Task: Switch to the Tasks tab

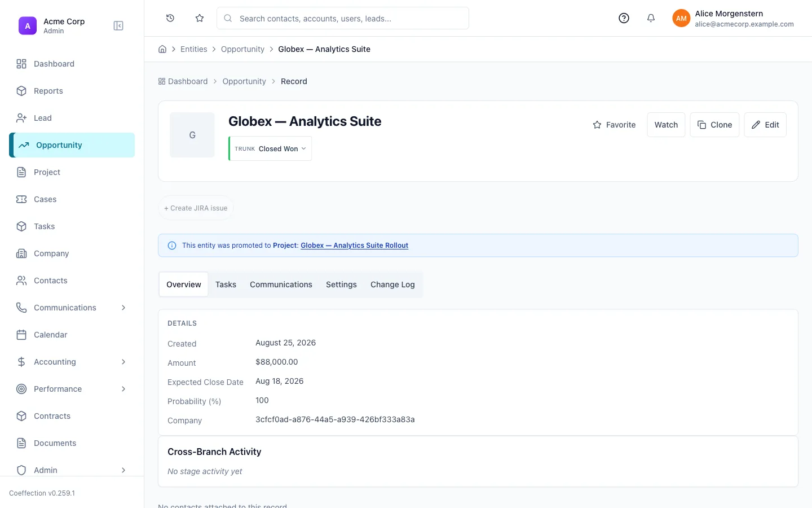Action: pos(226,284)
